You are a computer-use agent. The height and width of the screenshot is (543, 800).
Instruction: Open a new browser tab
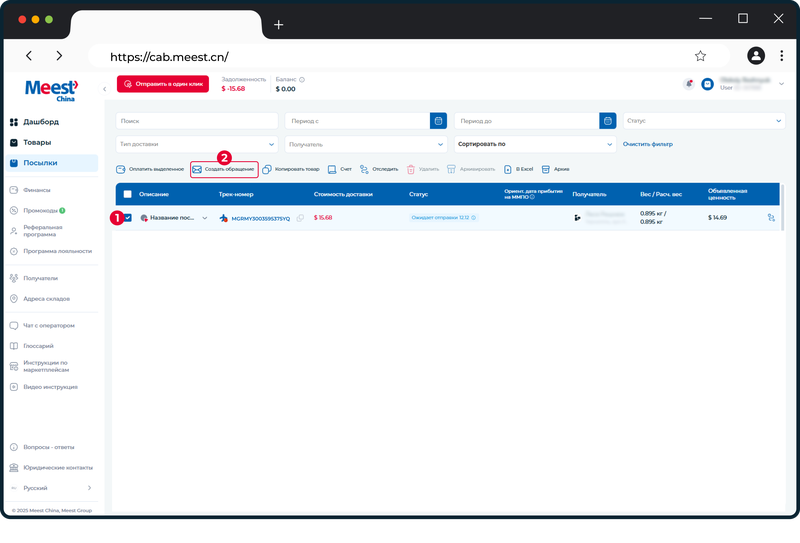click(x=279, y=24)
